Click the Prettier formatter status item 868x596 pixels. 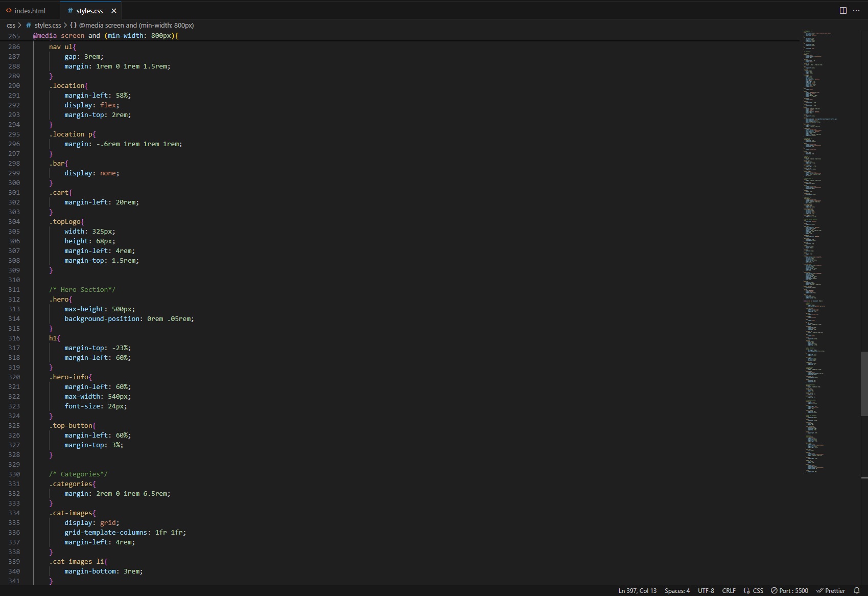click(x=831, y=590)
